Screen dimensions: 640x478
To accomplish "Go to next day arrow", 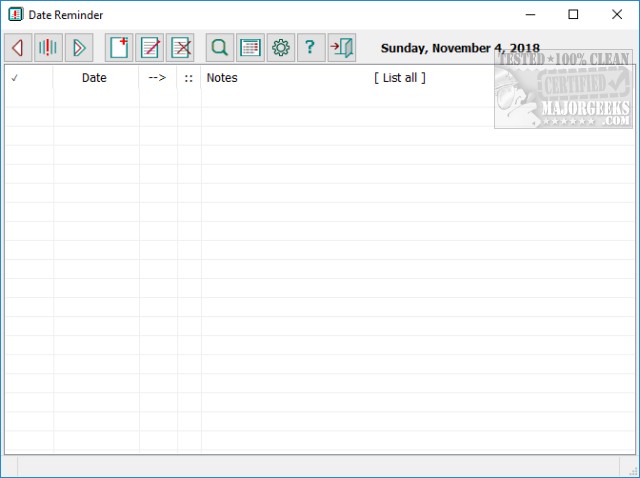I will pos(79,48).
